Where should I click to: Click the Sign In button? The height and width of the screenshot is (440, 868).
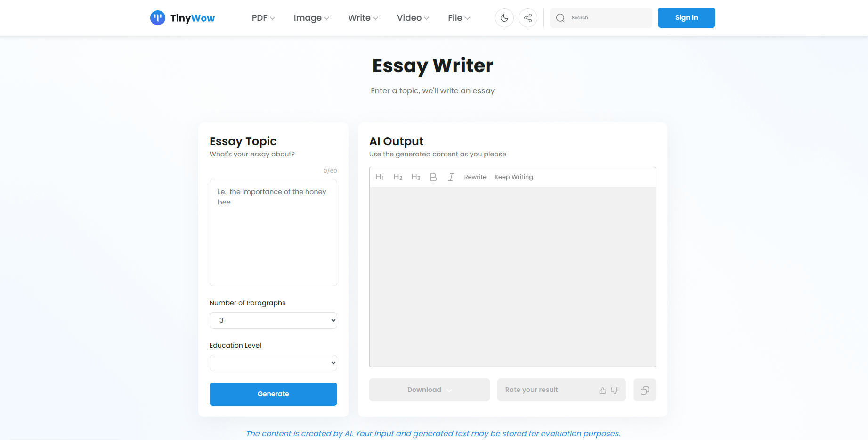[x=687, y=18]
